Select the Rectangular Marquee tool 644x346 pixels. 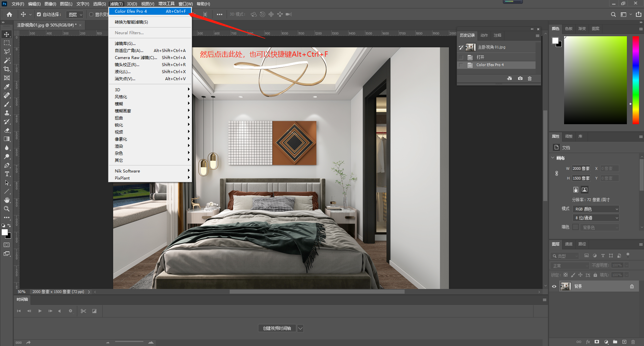point(7,43)
